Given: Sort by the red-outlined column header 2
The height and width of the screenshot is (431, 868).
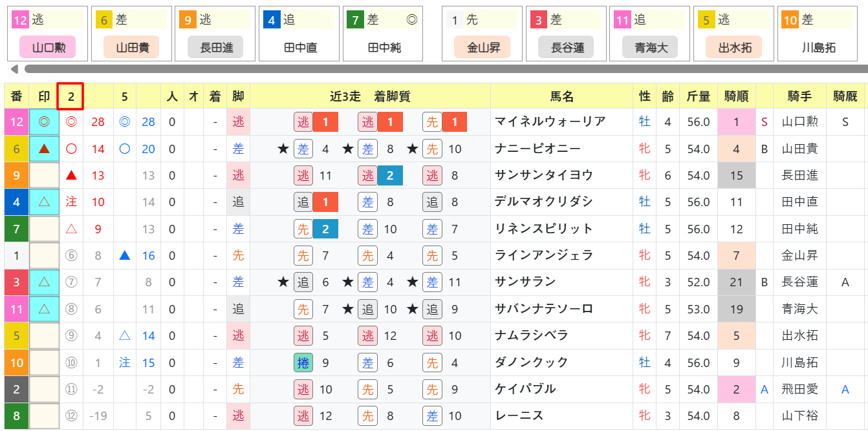Looking at the screenshot, I should pos(71,96).
